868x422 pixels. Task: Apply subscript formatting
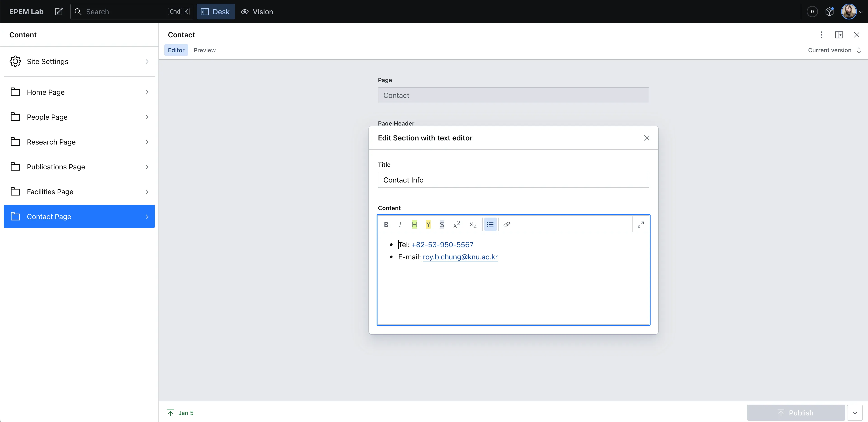(x=473, y=225)
